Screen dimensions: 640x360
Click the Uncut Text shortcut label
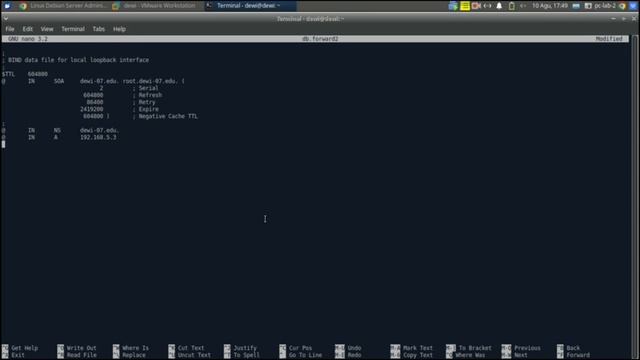click(x=194, y=355)
